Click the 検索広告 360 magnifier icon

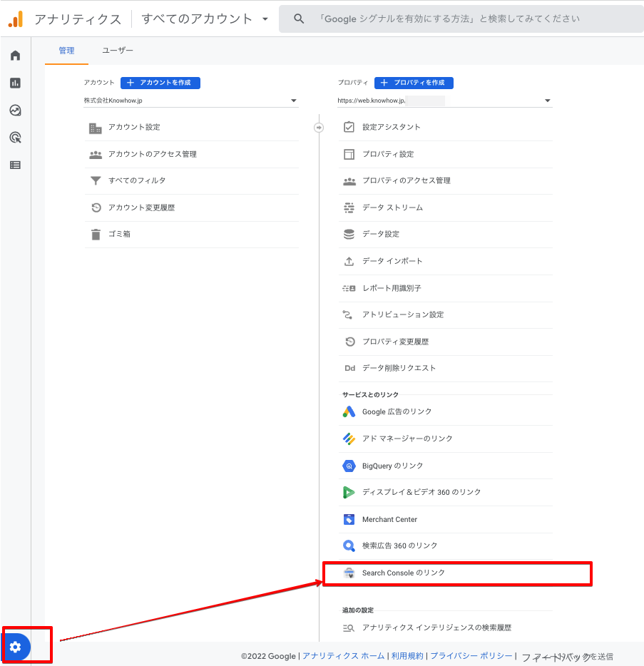pyautogui.click(x=349, y=545)
